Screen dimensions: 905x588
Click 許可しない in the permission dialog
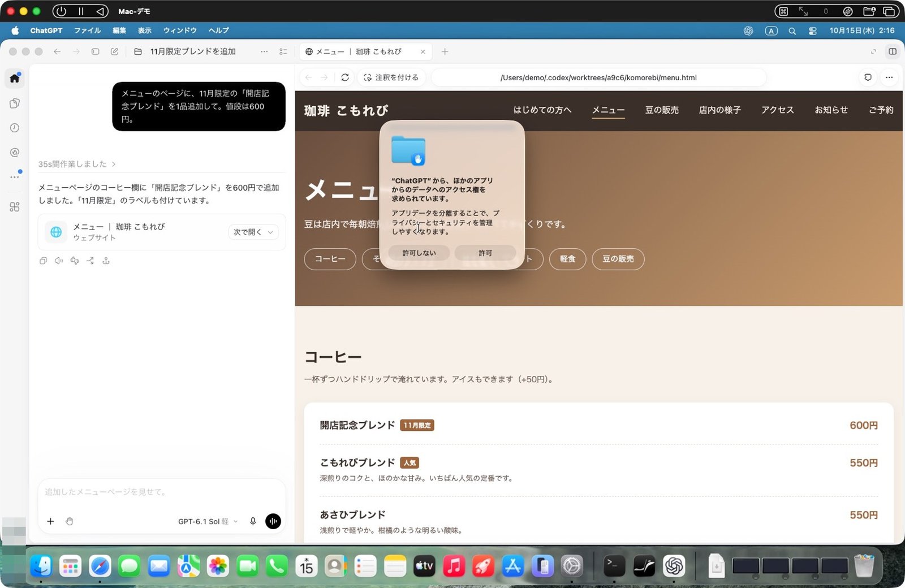(419, 253)
